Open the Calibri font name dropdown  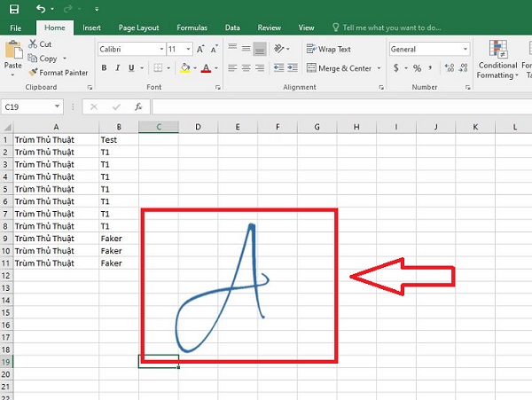pos(161,49)
